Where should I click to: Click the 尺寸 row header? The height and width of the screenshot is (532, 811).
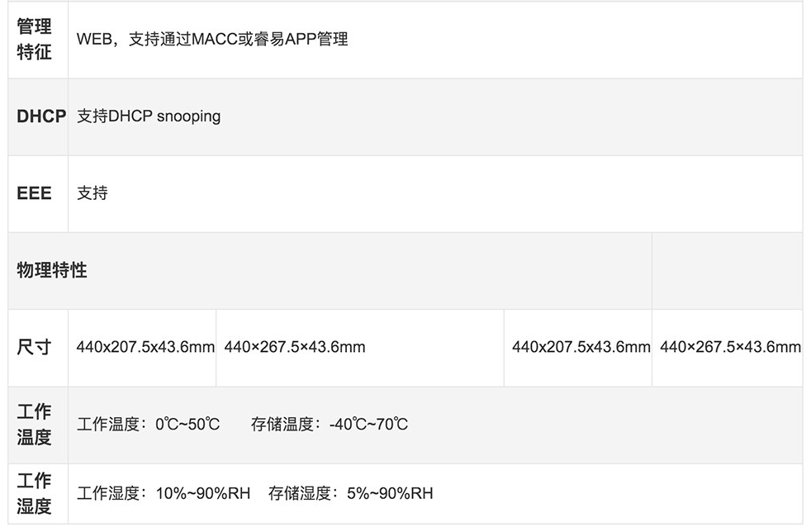click(x=38, y=348)
